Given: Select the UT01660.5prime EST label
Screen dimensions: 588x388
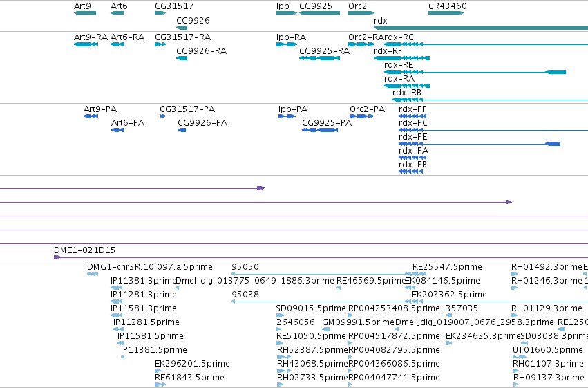Looking at the screenshot, I should (547, 350).
